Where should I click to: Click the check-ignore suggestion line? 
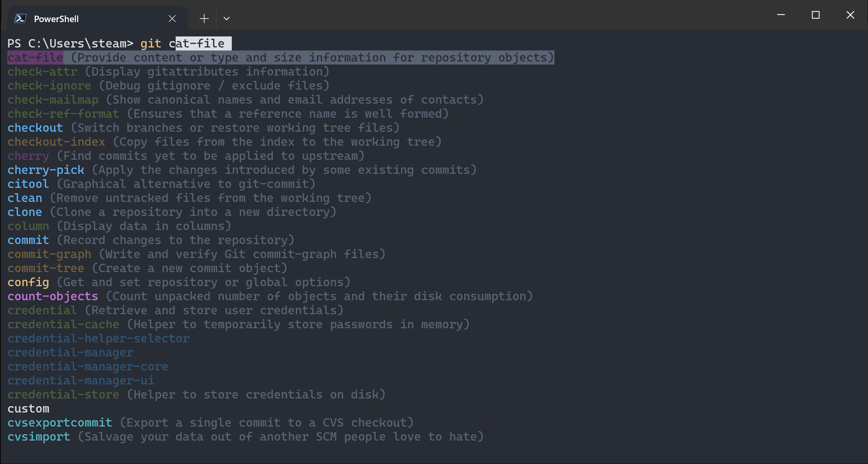click(x=49, y=85)
